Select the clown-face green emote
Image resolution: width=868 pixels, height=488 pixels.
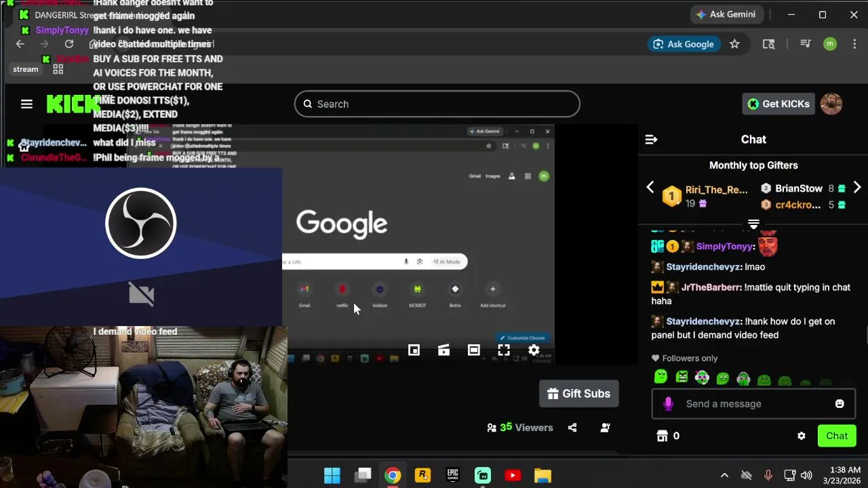pyautogui.click(x=702, y=378)
